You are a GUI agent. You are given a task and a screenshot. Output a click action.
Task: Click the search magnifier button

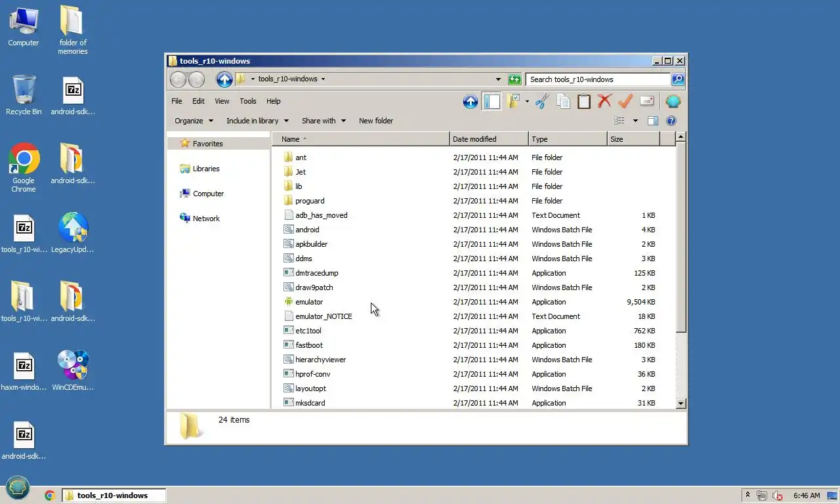(x=678, y=79)
